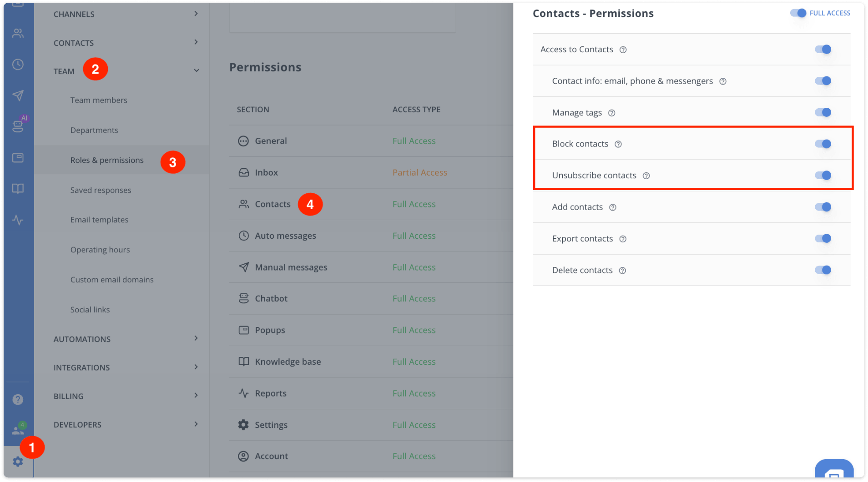Disable the Export contacts permission toggle
This screenshot has width=868, height=482.
[x=823, y=238]
